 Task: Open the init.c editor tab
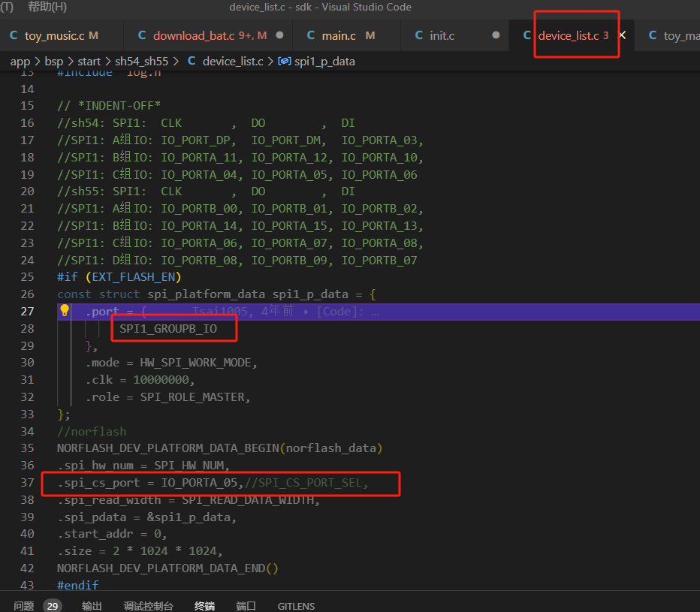pyautogui.click(x=442, y=36)
